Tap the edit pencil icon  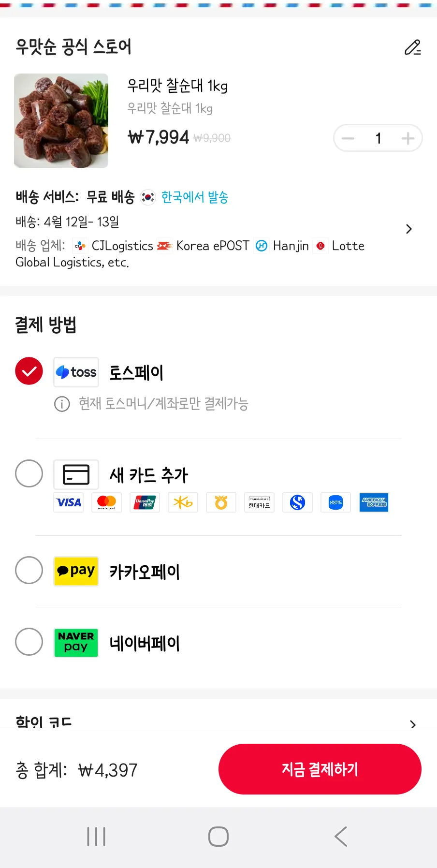(412, 47)
